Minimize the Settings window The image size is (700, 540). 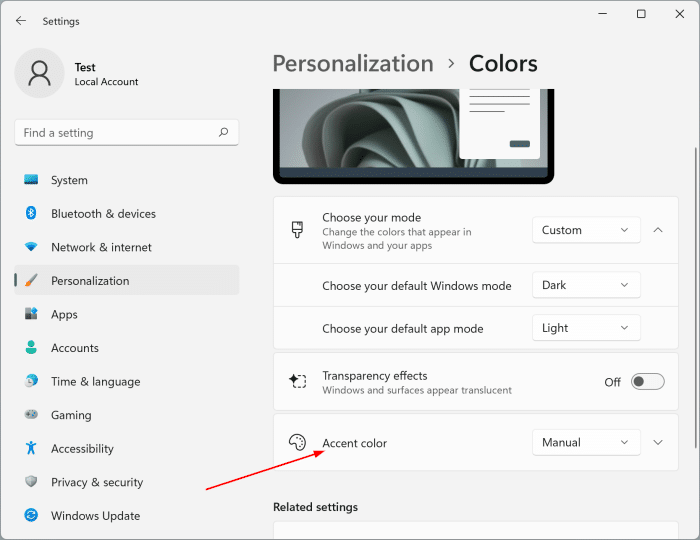point(602,14)
